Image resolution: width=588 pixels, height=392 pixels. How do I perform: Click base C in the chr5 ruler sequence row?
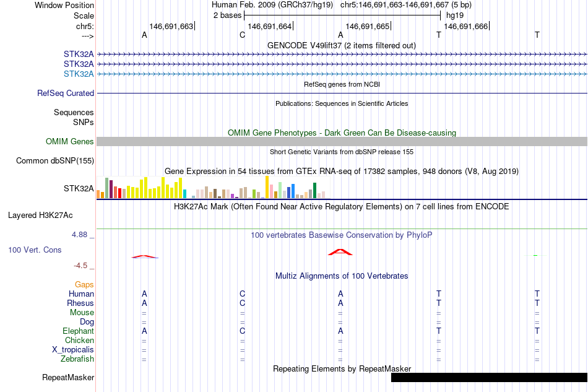pos(242,35)
